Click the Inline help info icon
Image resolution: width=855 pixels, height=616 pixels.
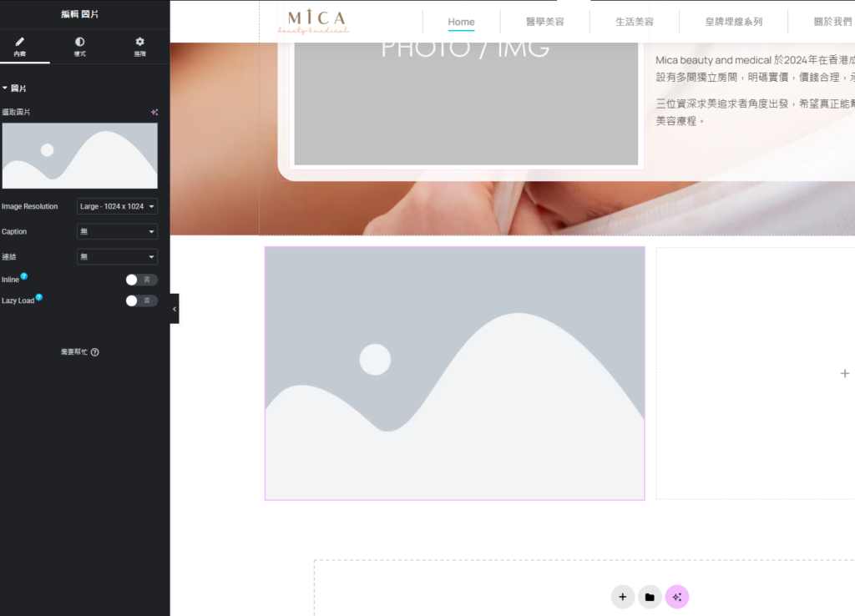[x=24, y=276]
